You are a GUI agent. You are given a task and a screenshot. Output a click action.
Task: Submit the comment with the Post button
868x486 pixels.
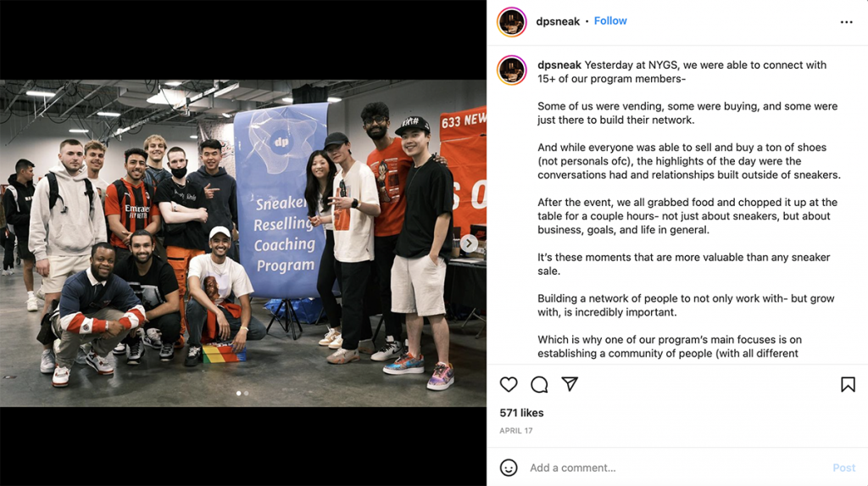pyautogui.click(x=843, y=467)
